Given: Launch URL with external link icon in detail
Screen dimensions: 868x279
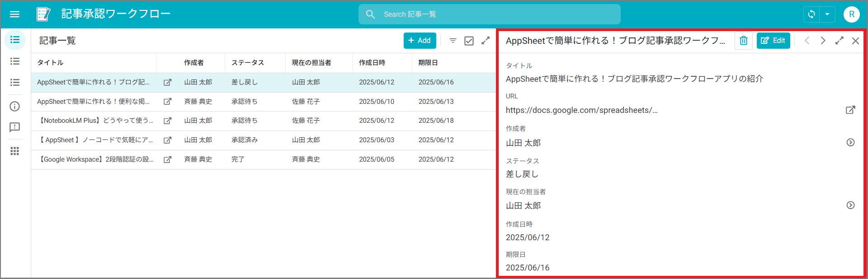Looking at the screenshot, I should click(x=850, y=110).
